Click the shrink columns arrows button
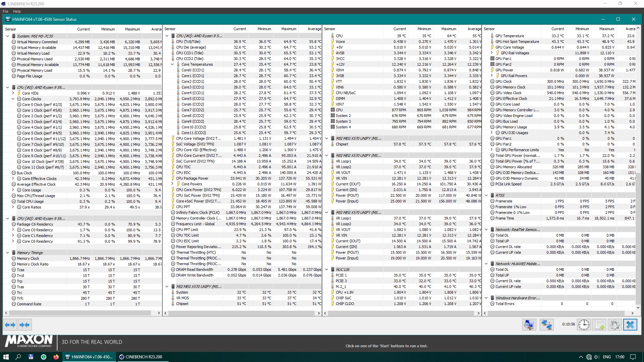 pyautogui.click(x=24, y=325)
